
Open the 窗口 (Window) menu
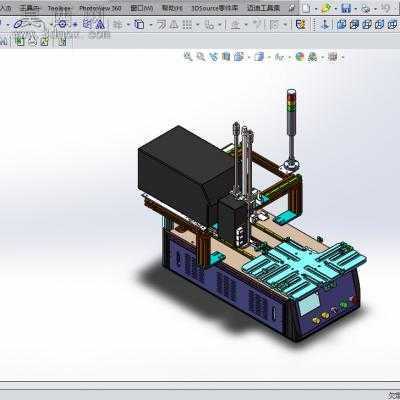click(x=142, y=8)
